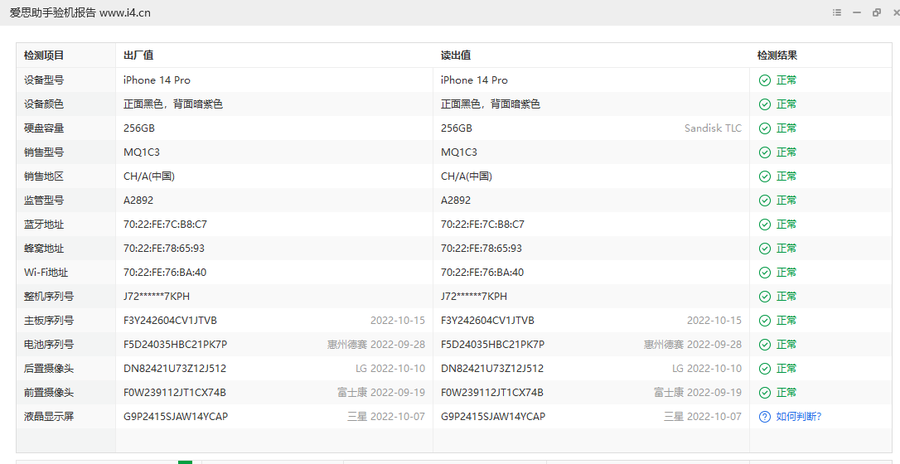Select the 销售型号 row label
The height and width of the screenshot is (464, 900).
coord(44,153)
